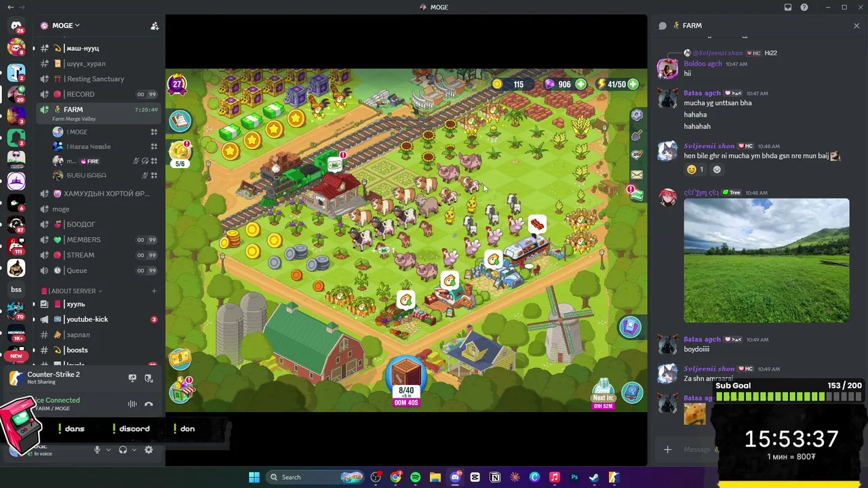Click the invite people icon beside MOGE

(x=155, y=26)
